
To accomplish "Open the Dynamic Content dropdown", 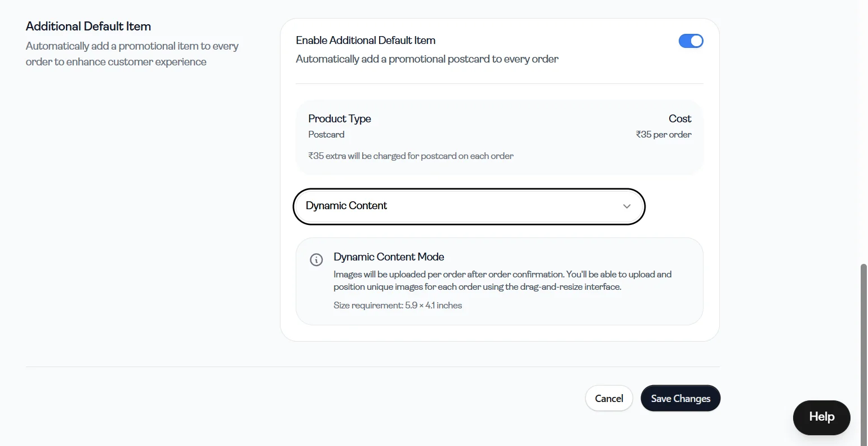I will tap(469, 206).
